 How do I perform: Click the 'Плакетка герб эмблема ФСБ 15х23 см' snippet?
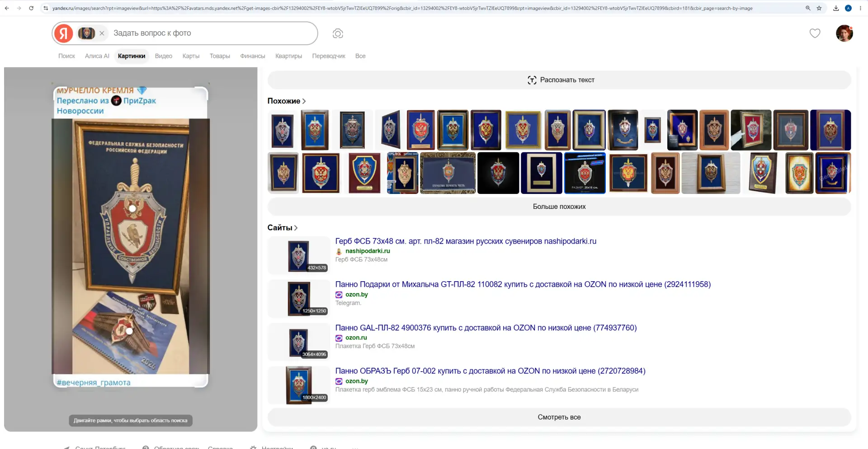coord(487,390)
